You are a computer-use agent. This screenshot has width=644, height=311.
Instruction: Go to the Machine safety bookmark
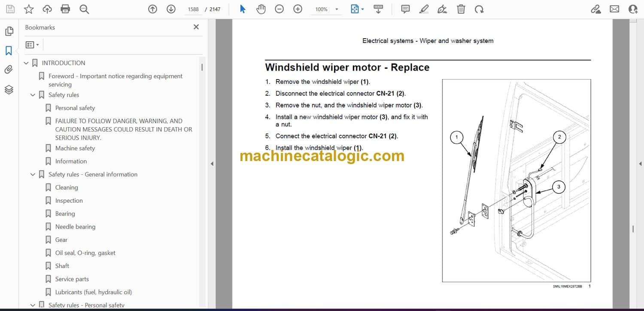(x=75, y=148)
